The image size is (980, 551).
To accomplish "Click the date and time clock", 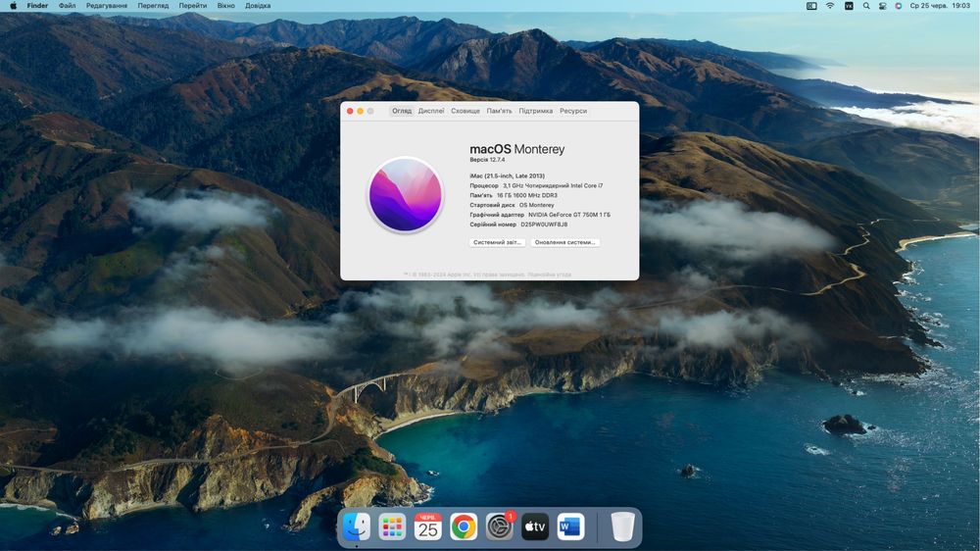I will click(x=940, y=6).
